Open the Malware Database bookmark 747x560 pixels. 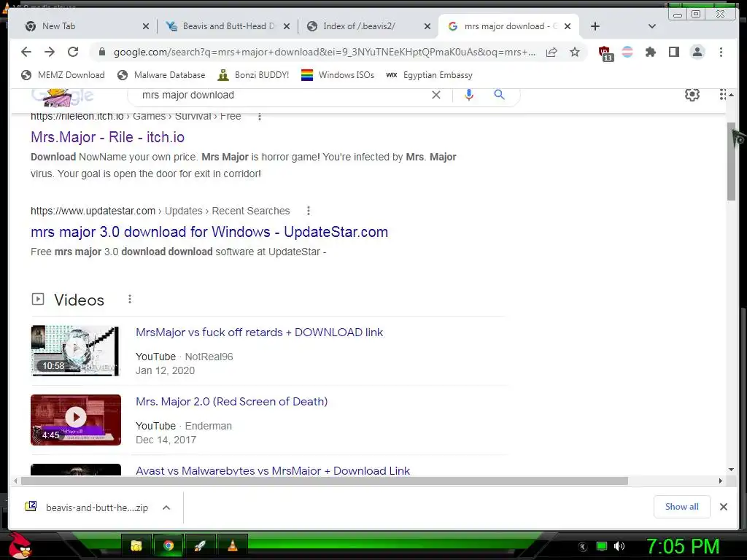coord(161,75)
